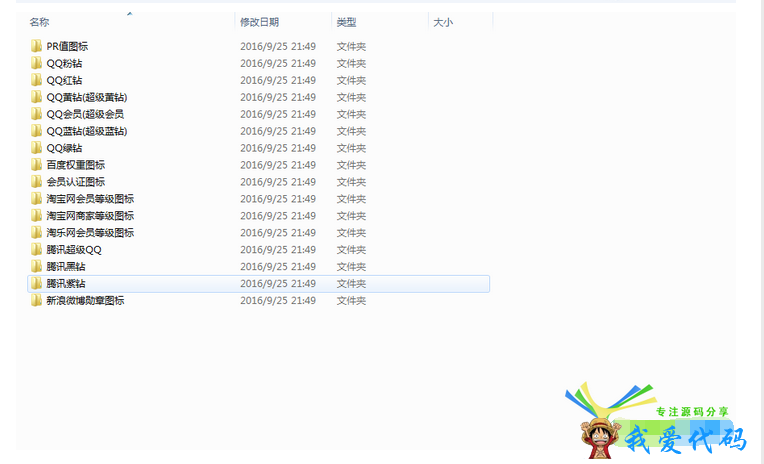Click the modified date of QQ绿钻
764x464 pixels.
coord(278,148)
